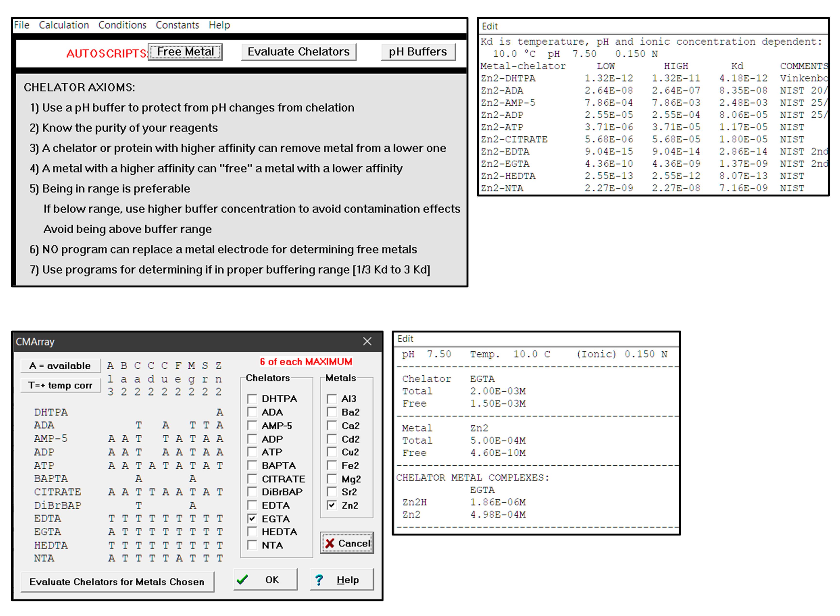Check the BAPTA chelator checkbox

click(x=252, y=465)
